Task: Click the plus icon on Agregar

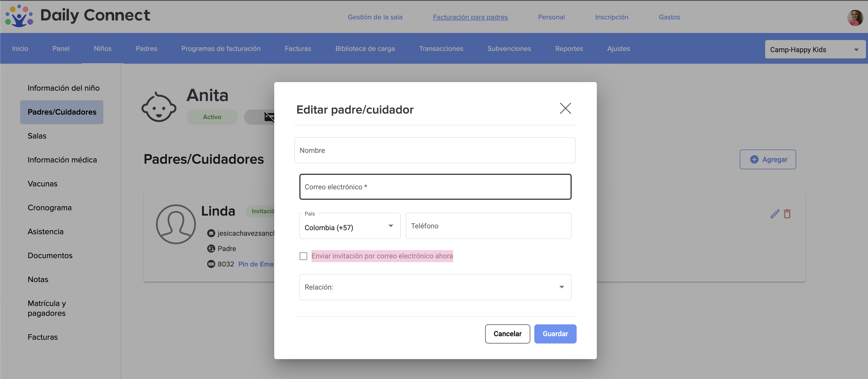Action: click(754, 160)
